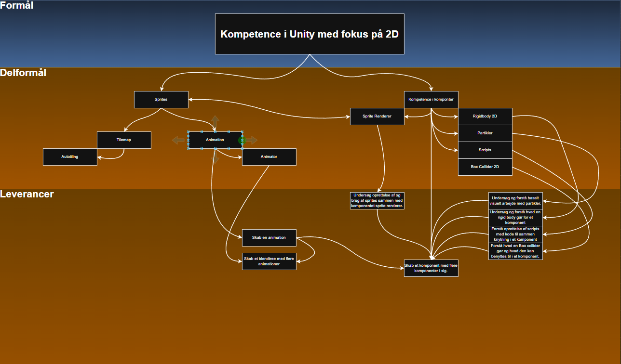Click the left connection arrow beside Animation

point(179,140)
